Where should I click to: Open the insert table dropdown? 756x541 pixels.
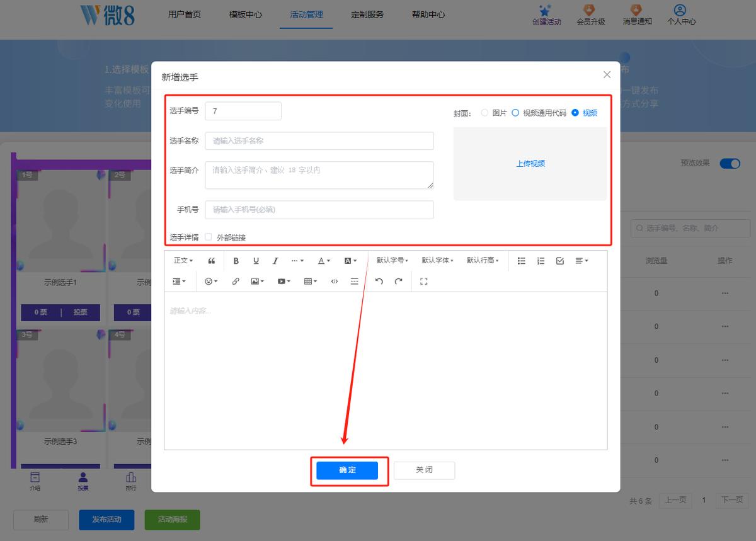coord(311,282)
